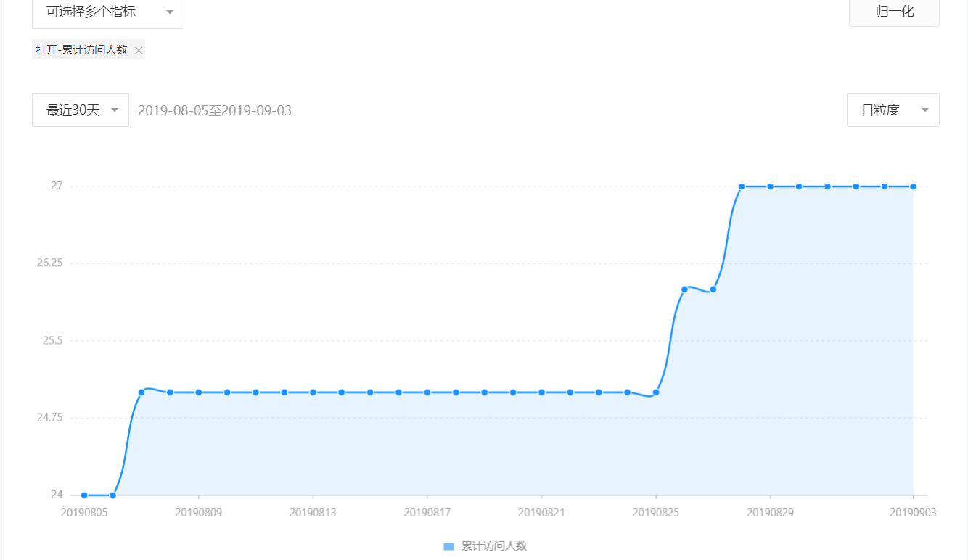Click the arrow icon beside 日粒度
968x560 pixels.
(x=925, y=110)
